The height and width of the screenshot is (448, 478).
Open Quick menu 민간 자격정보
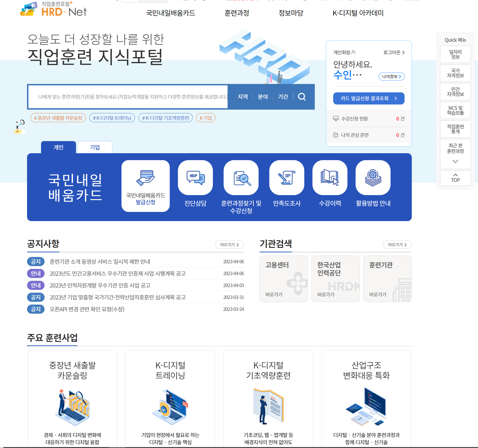coord(455,92)
